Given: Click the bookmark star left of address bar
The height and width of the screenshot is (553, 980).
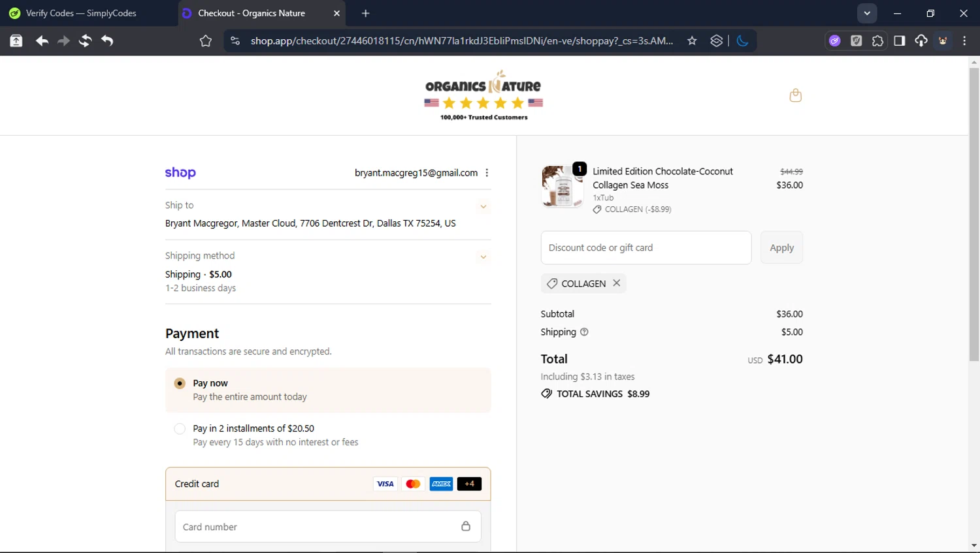Looking at the screenshot, I should [206, 41].
